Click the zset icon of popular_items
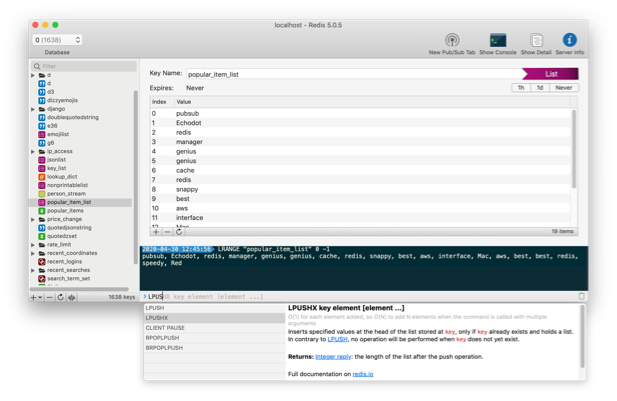The width and height of the screenshot is (617, 401). pyautogui.click(x=42, y=211)
